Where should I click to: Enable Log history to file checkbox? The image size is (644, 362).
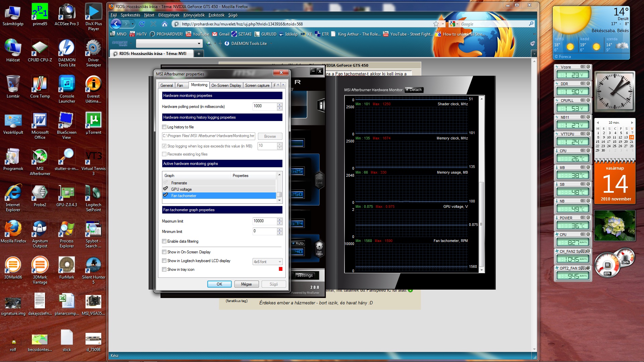tap(164, 127)
